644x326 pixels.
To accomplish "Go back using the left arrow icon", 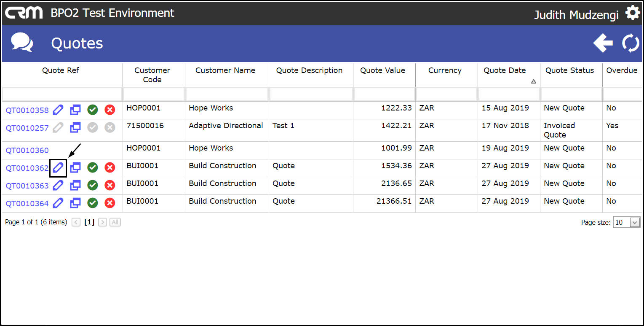I will pos(603,43).
